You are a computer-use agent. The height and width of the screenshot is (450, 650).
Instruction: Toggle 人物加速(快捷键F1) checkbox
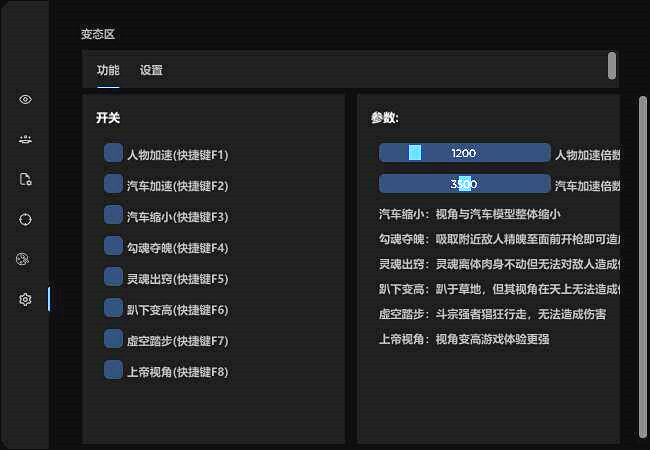[x=113, y=153]
